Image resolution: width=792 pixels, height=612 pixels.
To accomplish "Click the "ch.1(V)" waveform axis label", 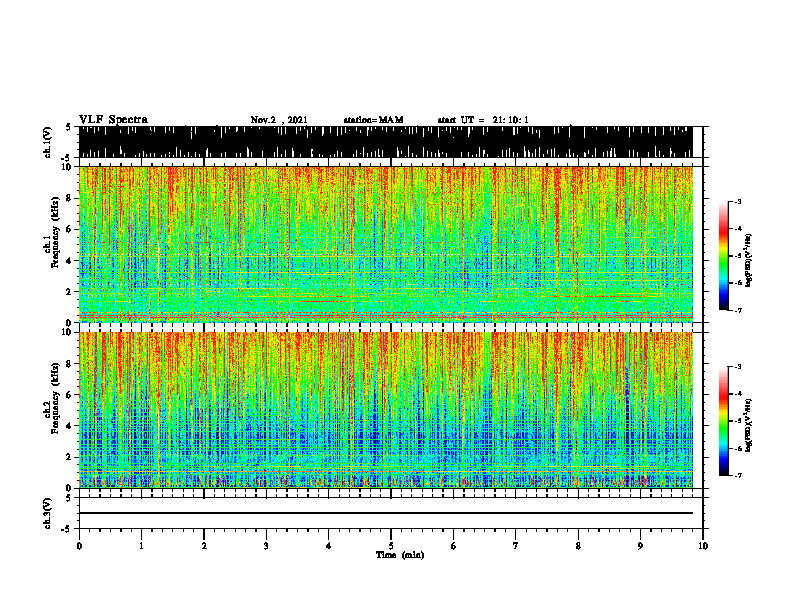I will coord(48,142).
